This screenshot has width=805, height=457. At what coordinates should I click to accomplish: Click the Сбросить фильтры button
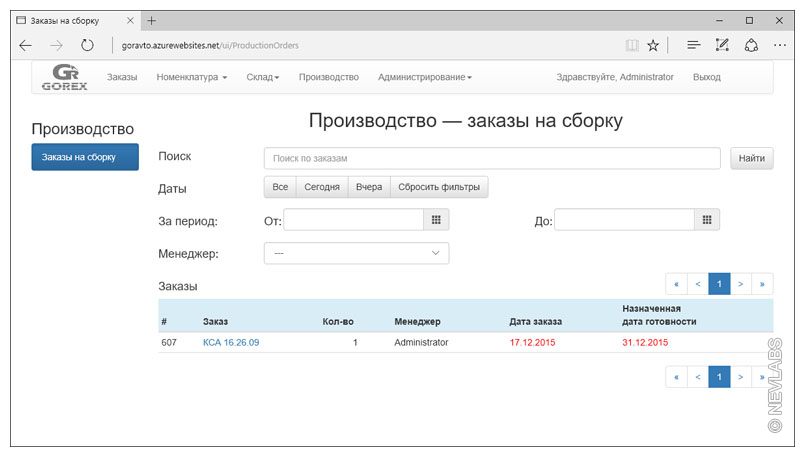coord(439,187)
